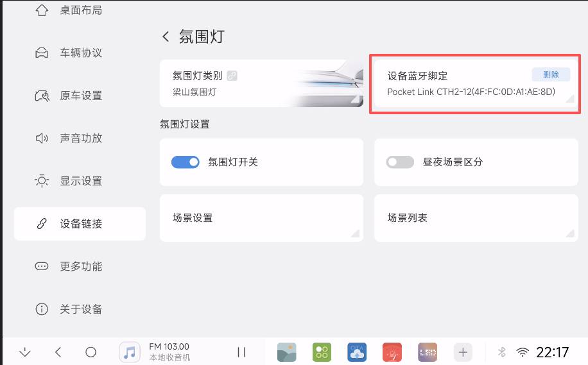Click the Wi-Fi status icon
588x365 pixels.
click(x=523, y=352)
